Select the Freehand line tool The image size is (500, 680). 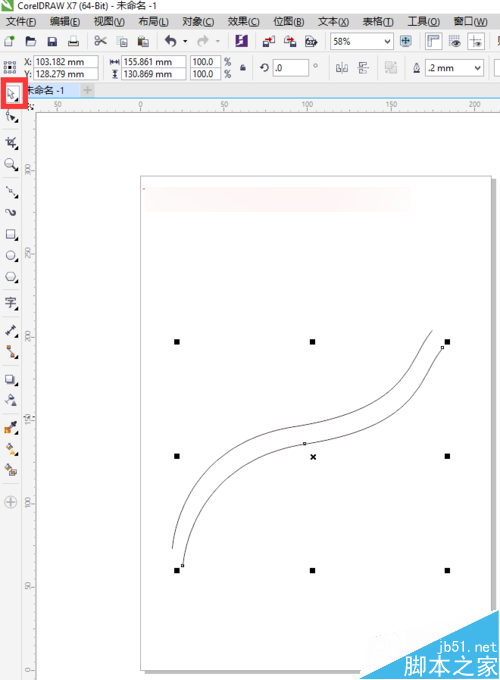tap(11, 191)
